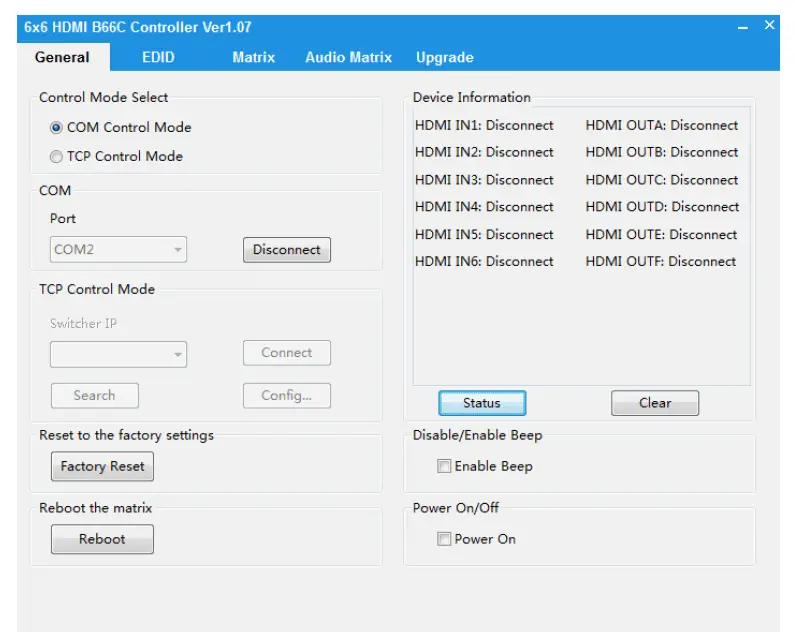Open the COM2 port dropdown
The image size is (795, 639).
point(118,250)
